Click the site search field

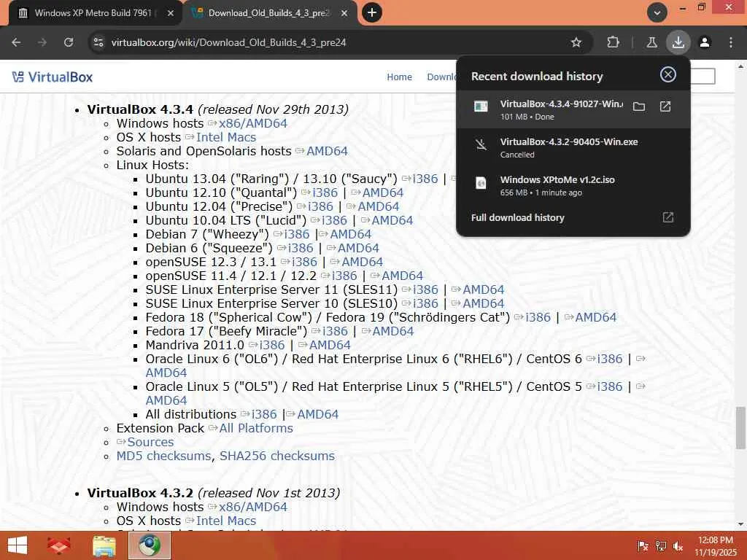(x=703, y=76)
